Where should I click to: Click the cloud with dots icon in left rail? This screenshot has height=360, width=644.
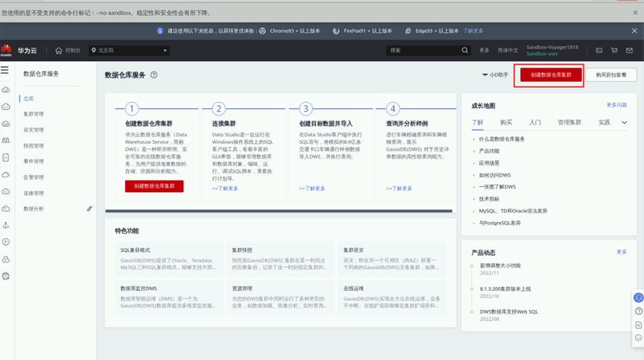(6, 107)
